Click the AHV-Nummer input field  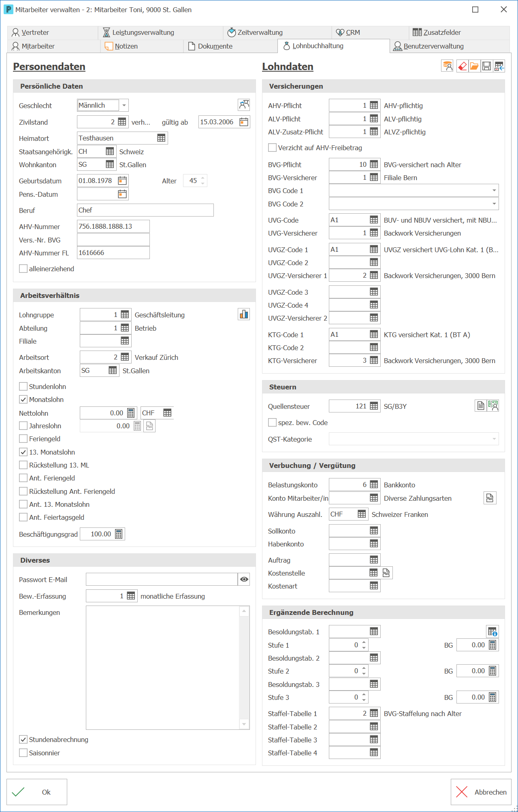113,226
